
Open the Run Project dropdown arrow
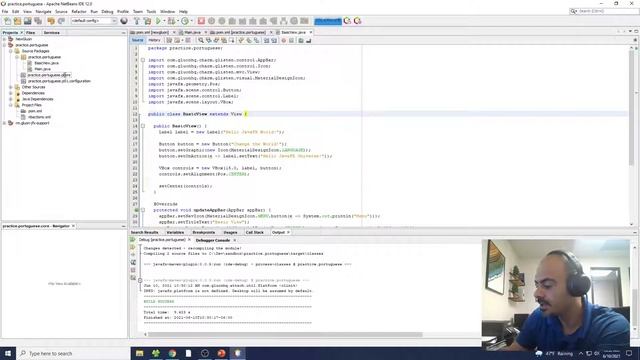[164, 21]
